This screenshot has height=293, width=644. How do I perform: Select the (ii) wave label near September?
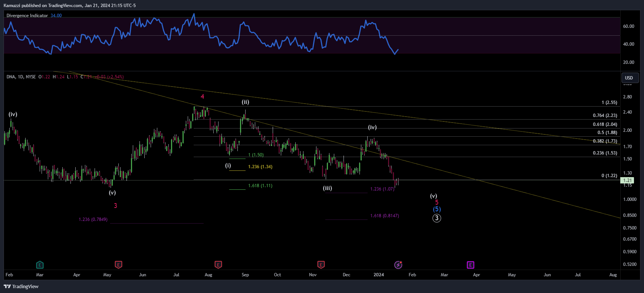click(x=245, y=102)
